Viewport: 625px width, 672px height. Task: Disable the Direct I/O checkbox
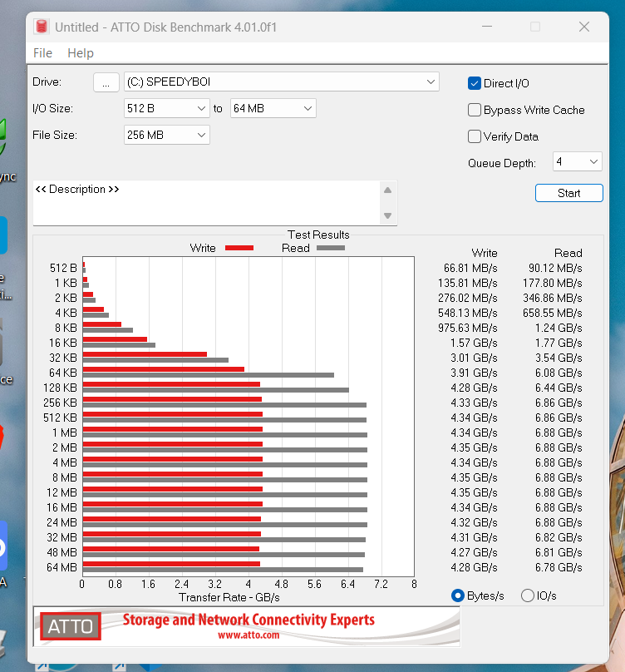[475, 83]
